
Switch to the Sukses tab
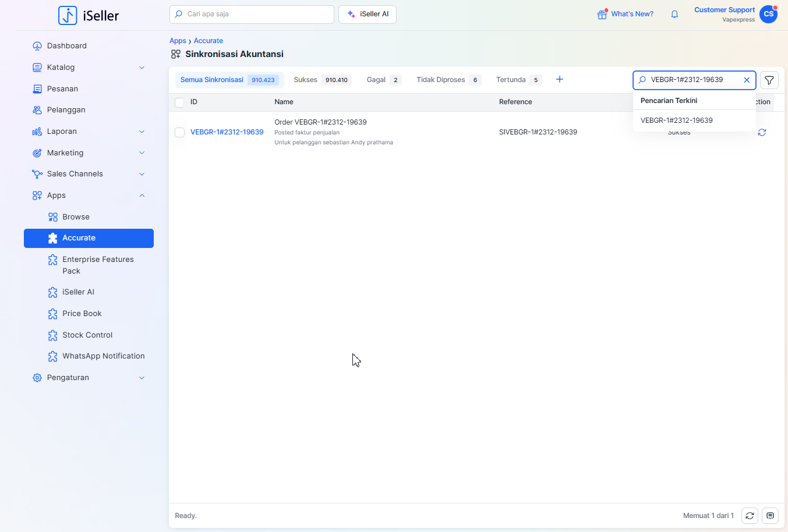(321, 80)
